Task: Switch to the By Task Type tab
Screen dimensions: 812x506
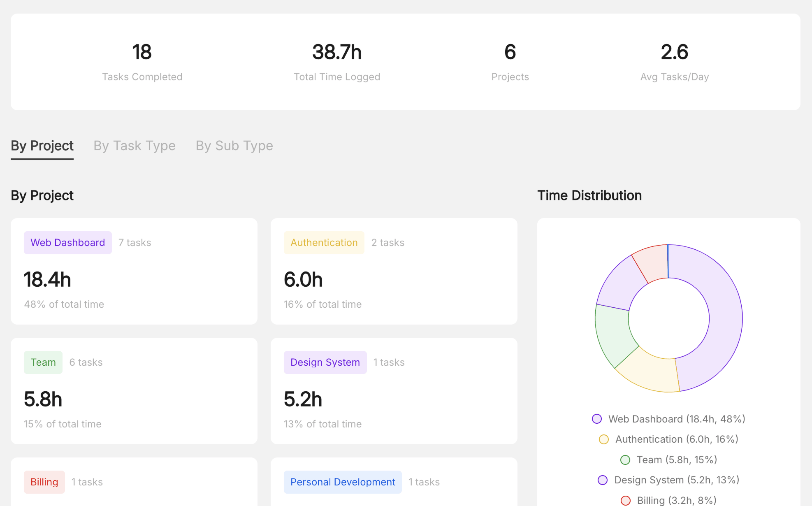Action: (x=134, y=146)
